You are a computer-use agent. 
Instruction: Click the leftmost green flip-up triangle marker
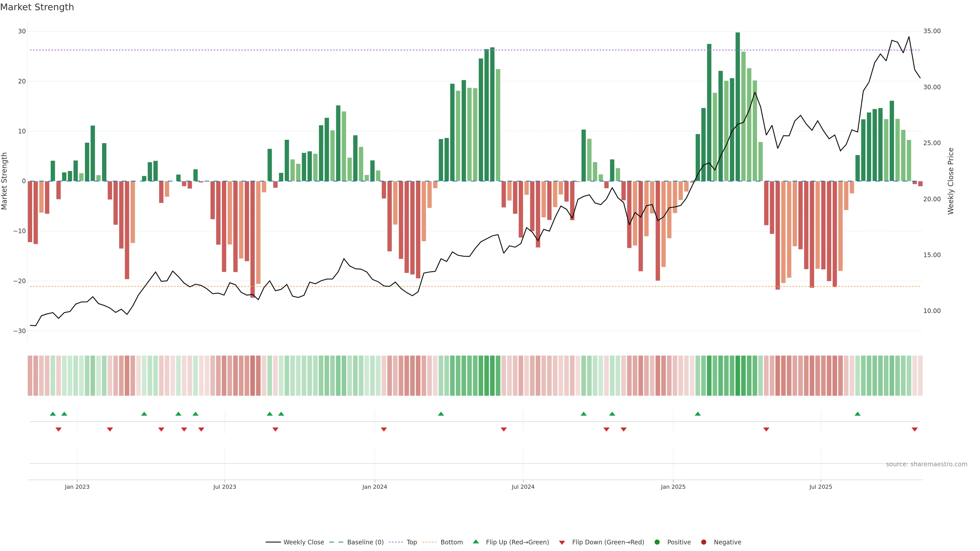53,414
